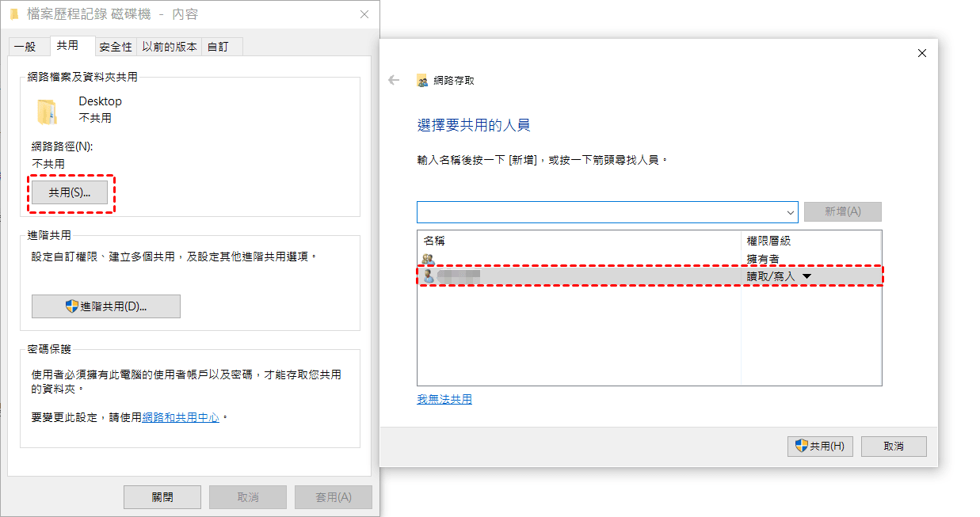The width and height of the screenshot is (980, 517).
Task: Click the 擁有者 permission text
Action: pyautogui.click(x=763, y=259)
